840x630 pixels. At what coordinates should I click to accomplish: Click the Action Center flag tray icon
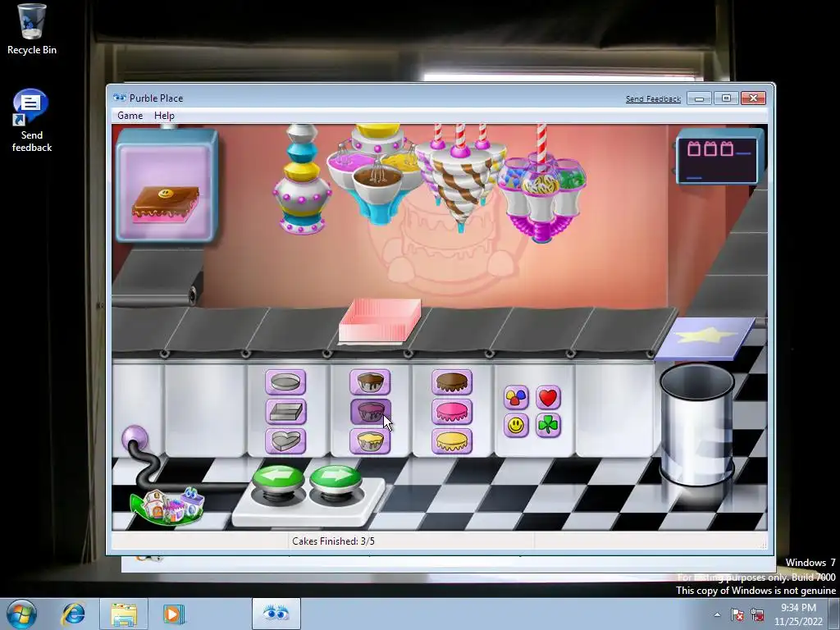coord(737,614)
